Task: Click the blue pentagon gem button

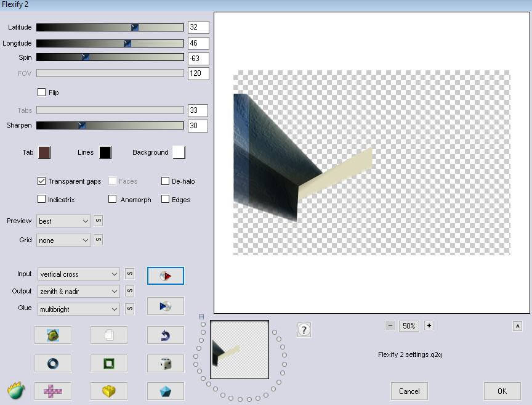Action: (165, 391)
